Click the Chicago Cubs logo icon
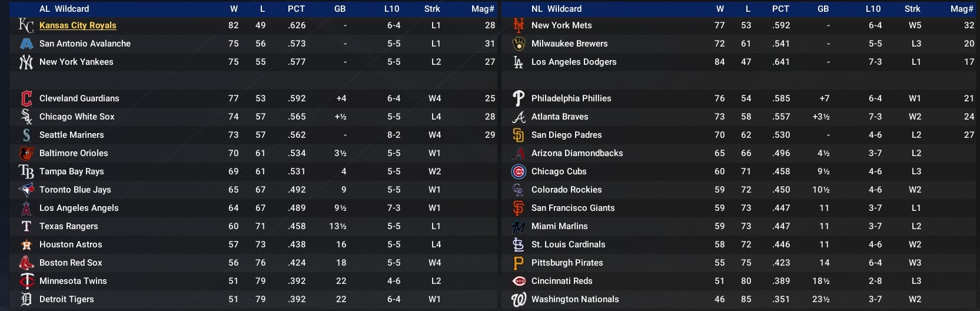 point(519,171)
